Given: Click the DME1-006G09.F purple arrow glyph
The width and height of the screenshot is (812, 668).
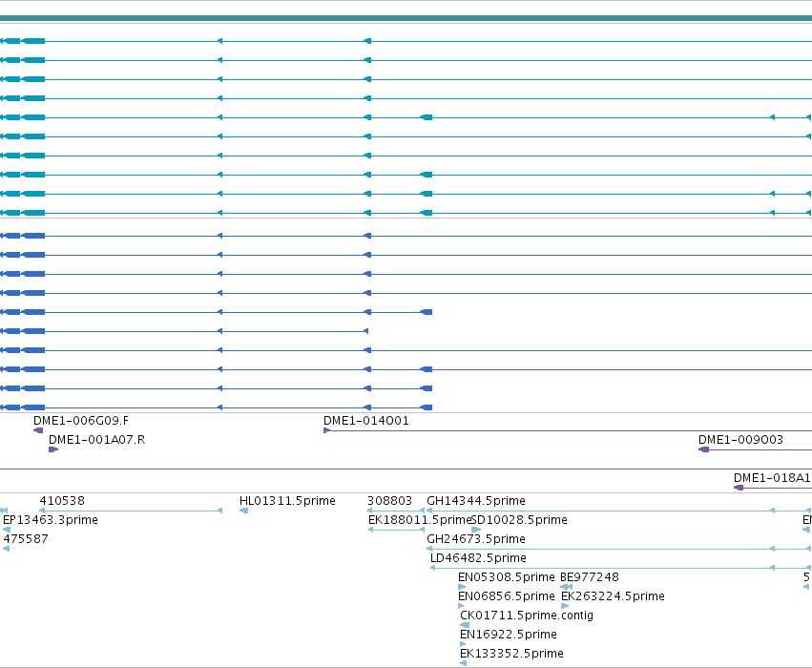Looking at the screenshot, I should pos(38,430).
